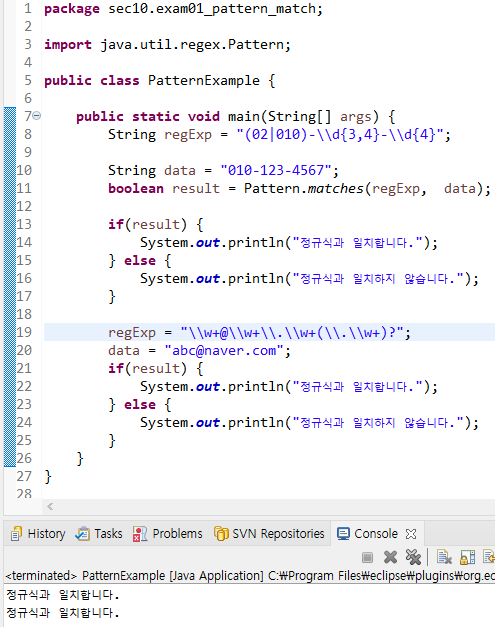Click the string "abc@naver.com"
This screenshot has height=627, width=495.
pos(224,351)
